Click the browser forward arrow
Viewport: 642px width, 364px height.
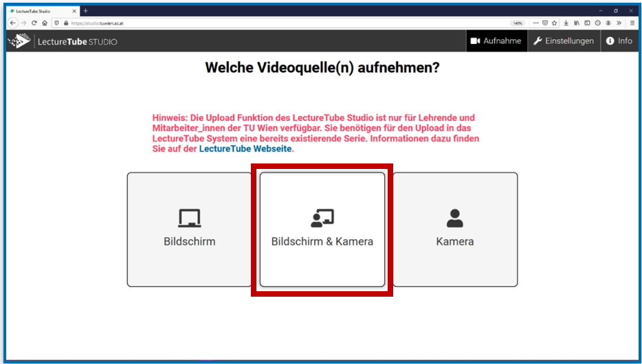tap(24, 23)
